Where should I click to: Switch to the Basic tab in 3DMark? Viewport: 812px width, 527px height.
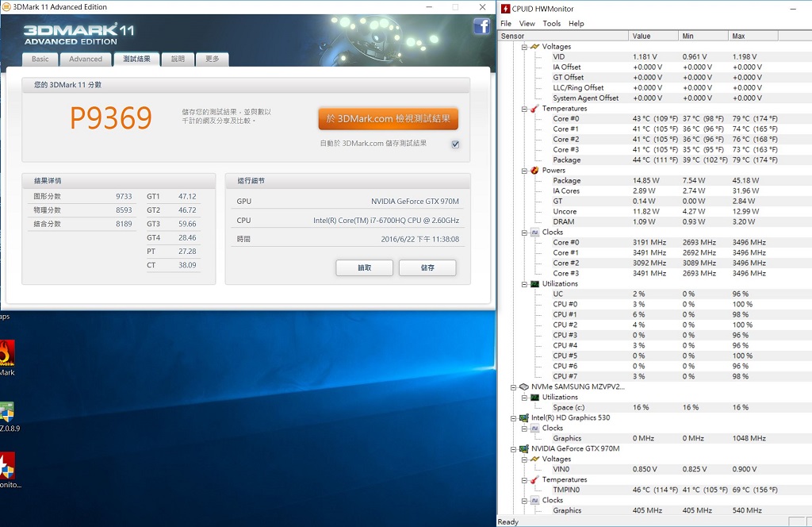click(40, 59)
